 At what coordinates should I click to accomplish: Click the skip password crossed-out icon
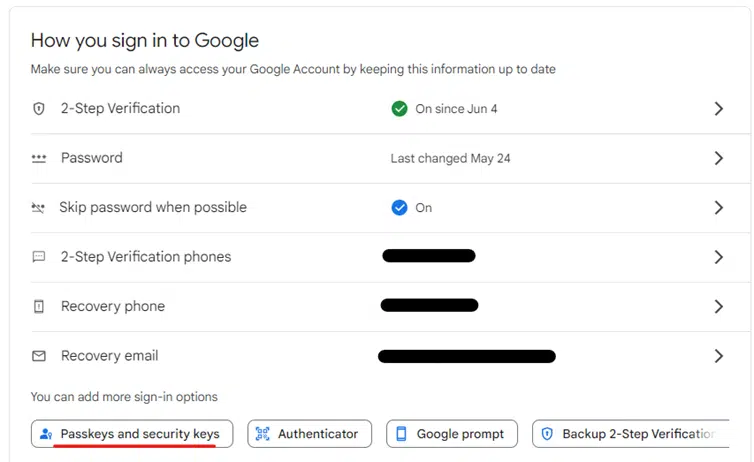click(38, 208)
